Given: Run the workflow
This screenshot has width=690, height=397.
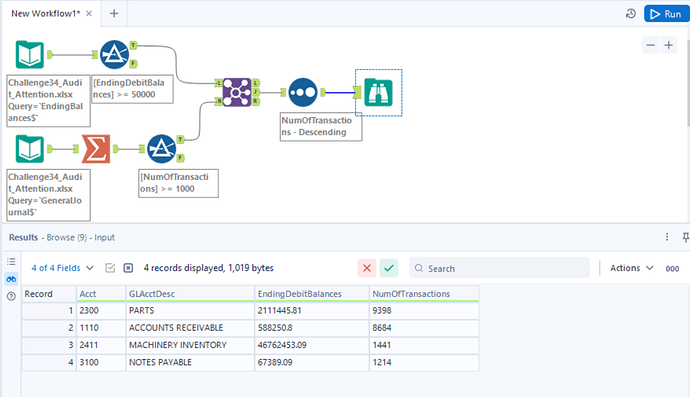Looking at the screenshot, I should coord(666,14).
